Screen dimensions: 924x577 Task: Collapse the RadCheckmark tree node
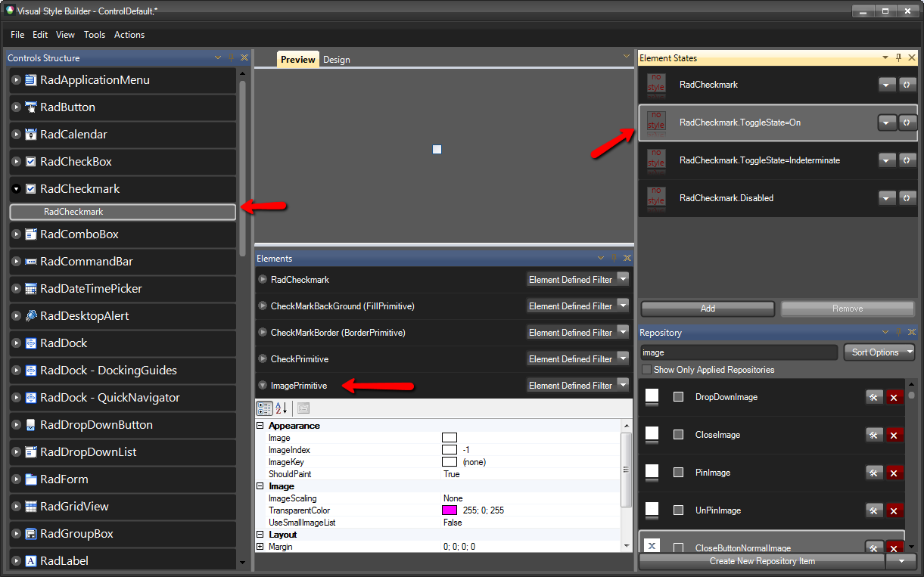click(x=17, y=189)
